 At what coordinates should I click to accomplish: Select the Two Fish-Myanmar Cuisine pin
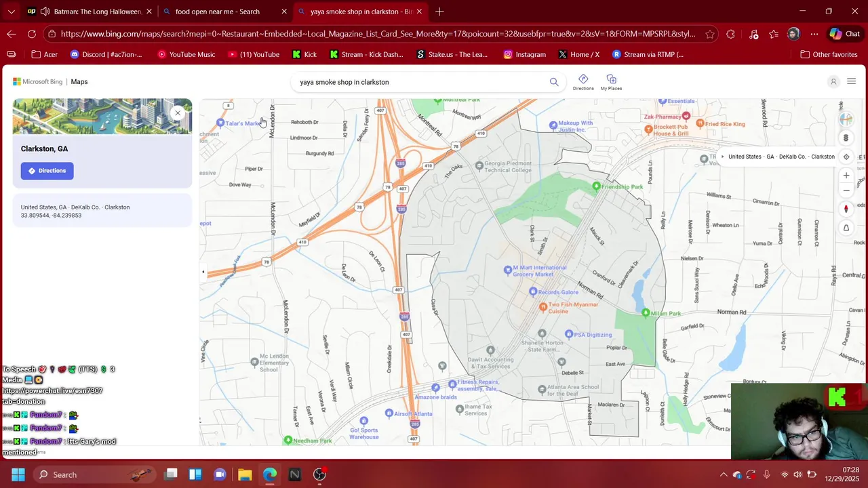click(x=542, y=307)
